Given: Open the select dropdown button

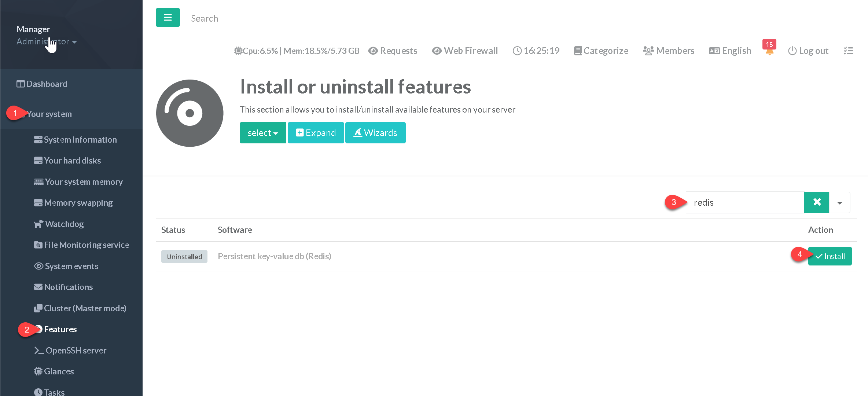Looking at the screenshot, I should [x=262, y=133].
